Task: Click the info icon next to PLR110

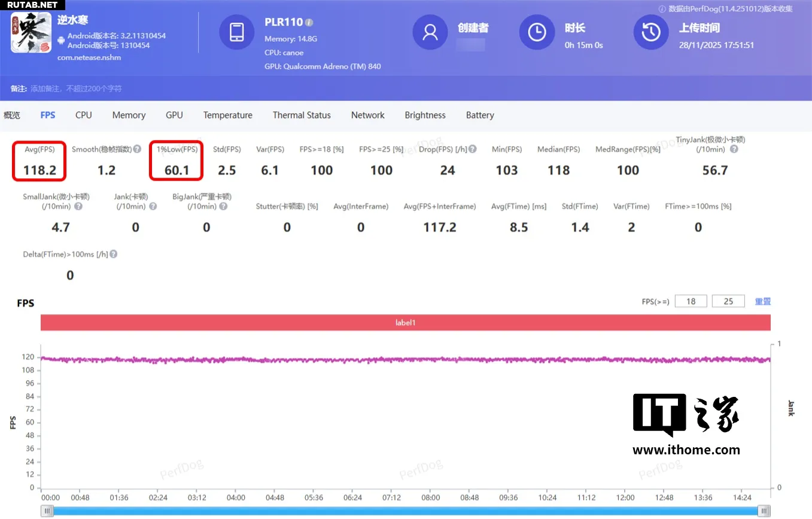Action: pos(309,23)
